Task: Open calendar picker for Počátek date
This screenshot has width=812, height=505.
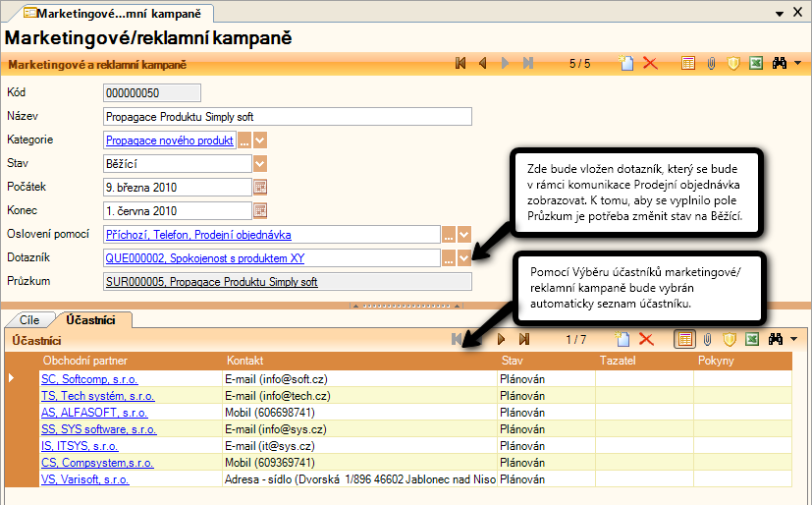Action: click(x=260, y=187)
